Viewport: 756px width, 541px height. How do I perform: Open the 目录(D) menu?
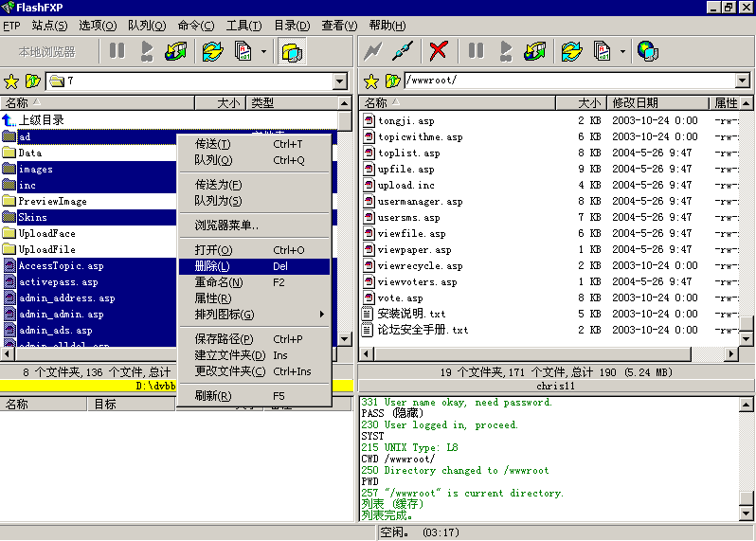(292, 26)
